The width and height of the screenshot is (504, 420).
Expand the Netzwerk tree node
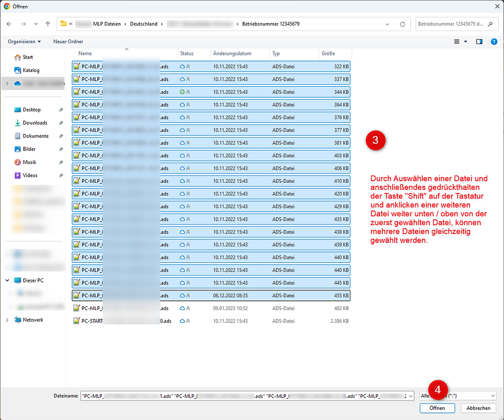tap(7, 320)
